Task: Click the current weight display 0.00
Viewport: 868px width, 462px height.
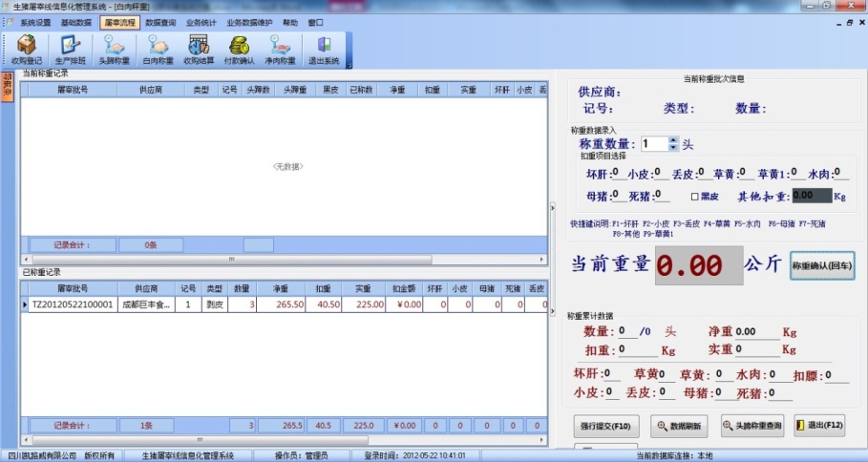Action: click(699, 265)
